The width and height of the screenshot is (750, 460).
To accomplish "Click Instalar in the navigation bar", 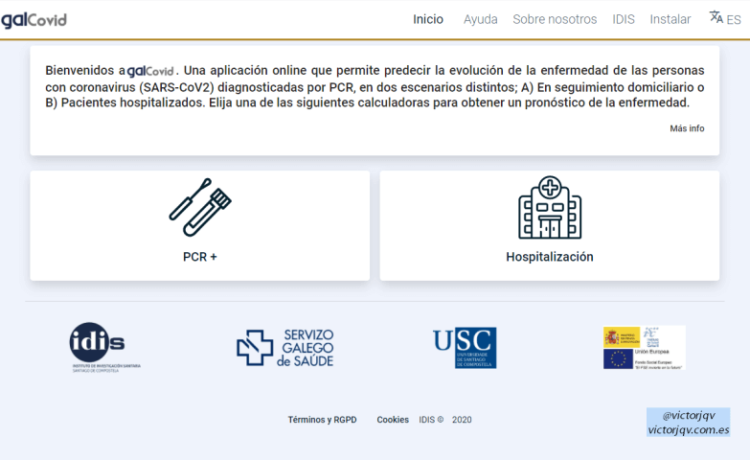I will 670,19.
